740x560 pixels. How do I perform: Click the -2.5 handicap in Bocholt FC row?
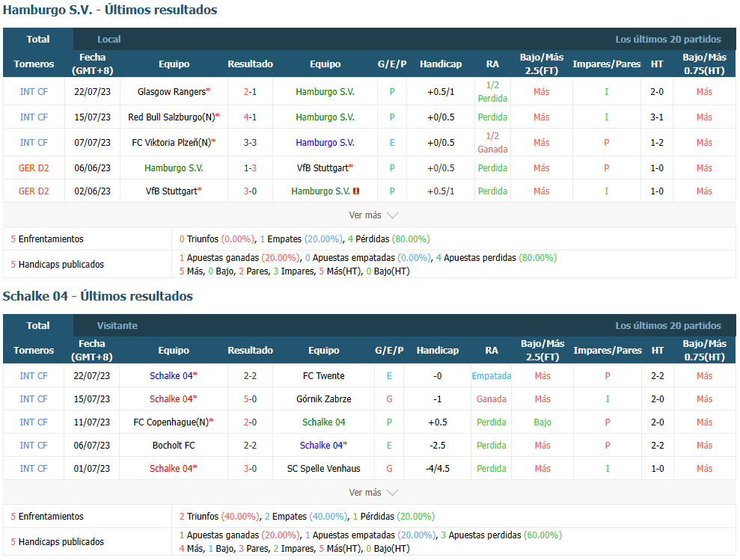438,446
